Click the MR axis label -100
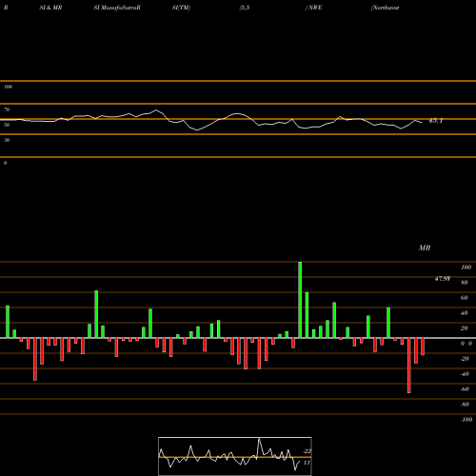 466,420
